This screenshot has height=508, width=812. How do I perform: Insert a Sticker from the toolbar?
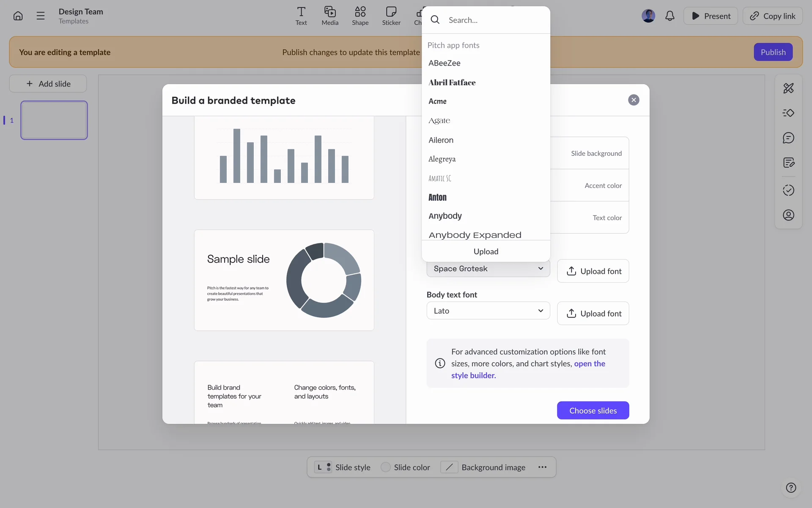point(391,16)
